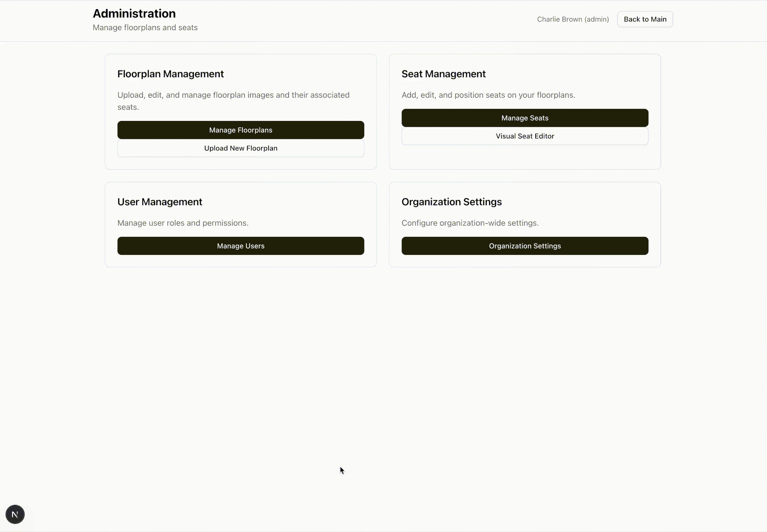Image resolution: width=767 pixels, height=532 pixels.
Task: Go to Manage Users
Action: point(241,246)
